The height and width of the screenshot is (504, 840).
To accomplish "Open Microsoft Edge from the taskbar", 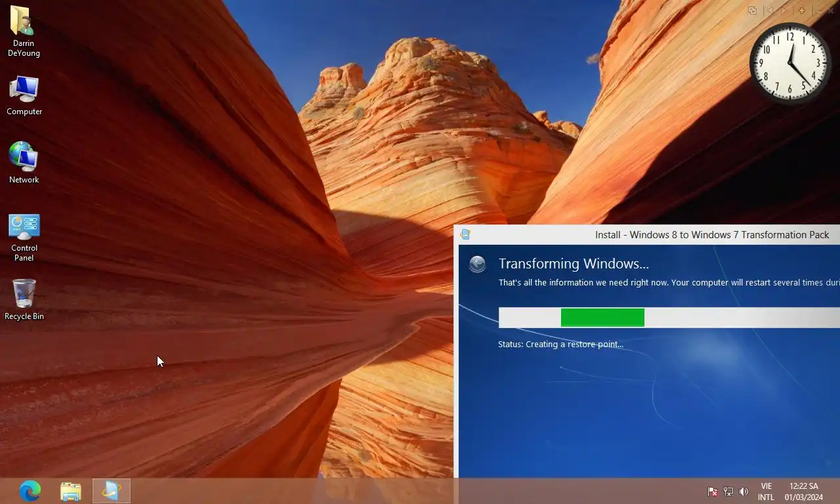I will coord(30,491).
